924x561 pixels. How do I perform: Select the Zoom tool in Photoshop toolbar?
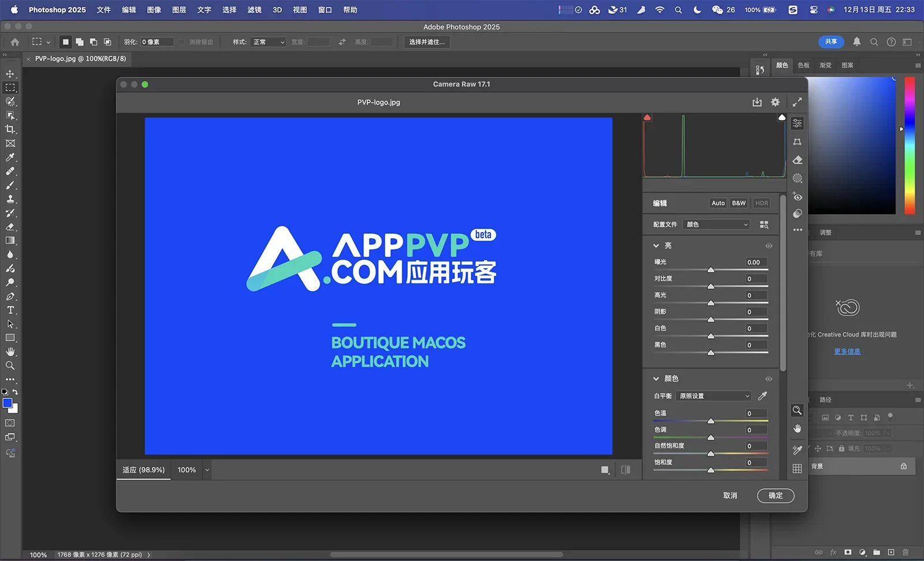tap(10, 365)
